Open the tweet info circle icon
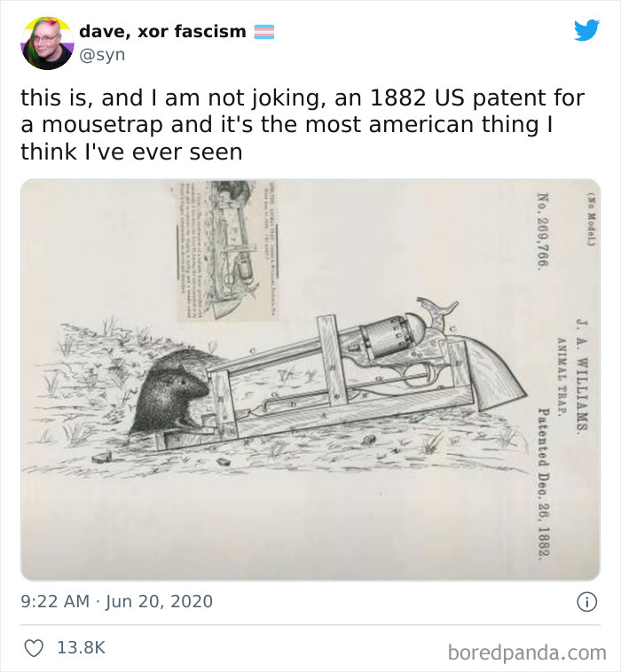The width and height of the screenshot is (621, 672). point(586,601)
